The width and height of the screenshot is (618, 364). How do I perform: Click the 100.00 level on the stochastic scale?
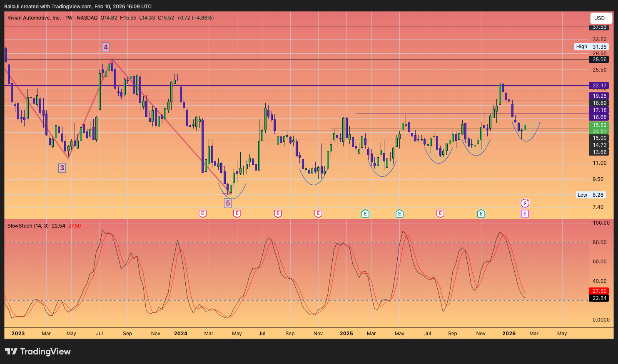pyautogui.click(x=601, y=223)
